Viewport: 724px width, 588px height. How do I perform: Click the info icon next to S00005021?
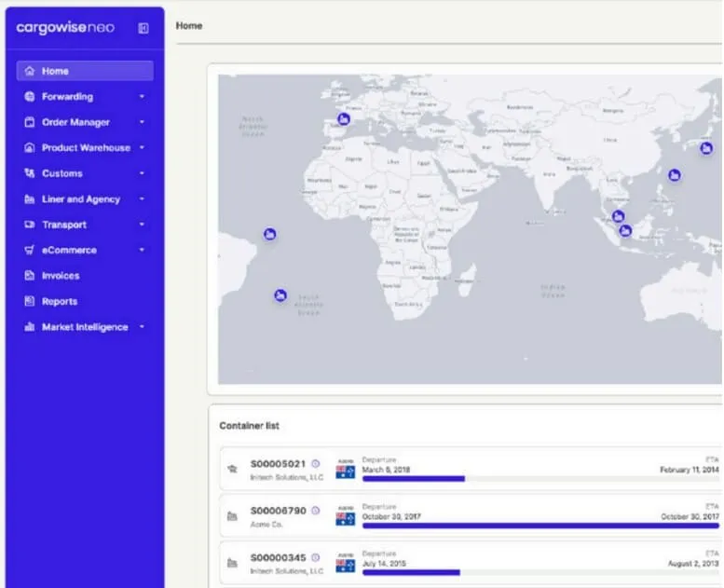click(x=315, y=463)
